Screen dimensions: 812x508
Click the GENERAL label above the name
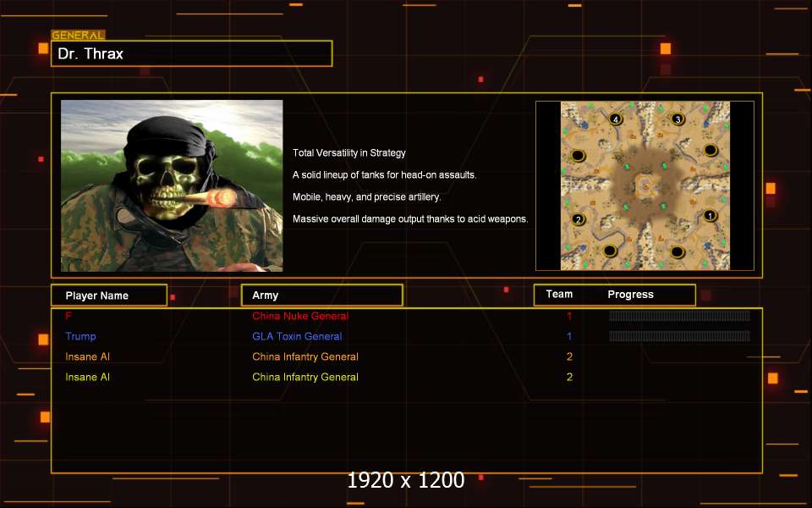tap(78, 36)
